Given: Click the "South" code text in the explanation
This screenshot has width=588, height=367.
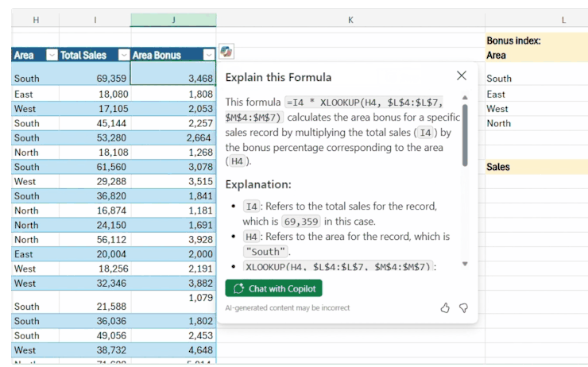Looking at the screenshot, I should 265,252.
